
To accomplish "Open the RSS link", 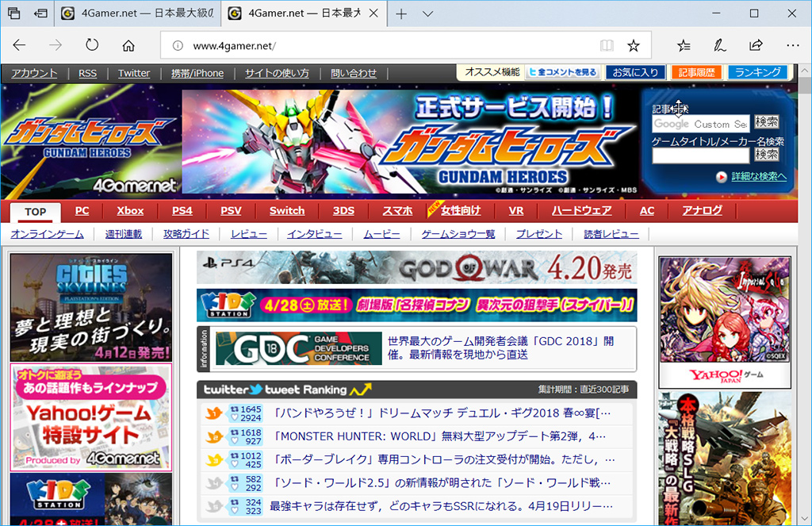I will pyautogui.click(x=87, y=73).
